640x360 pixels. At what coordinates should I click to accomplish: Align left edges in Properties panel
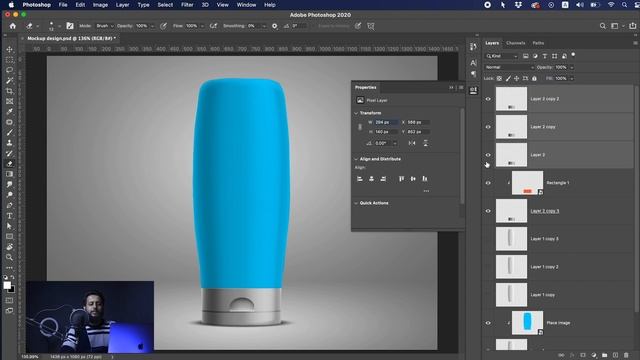tap(360, 179)
